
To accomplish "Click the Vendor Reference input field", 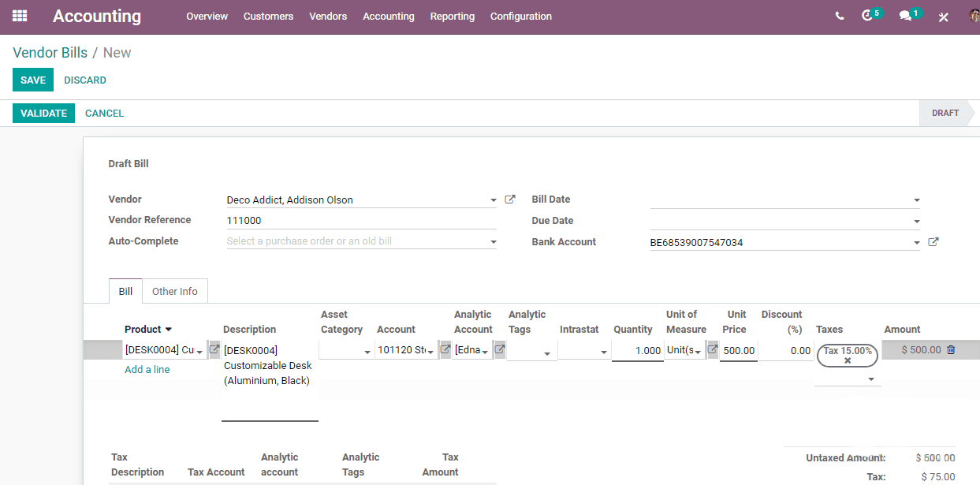I will (362, 221).
